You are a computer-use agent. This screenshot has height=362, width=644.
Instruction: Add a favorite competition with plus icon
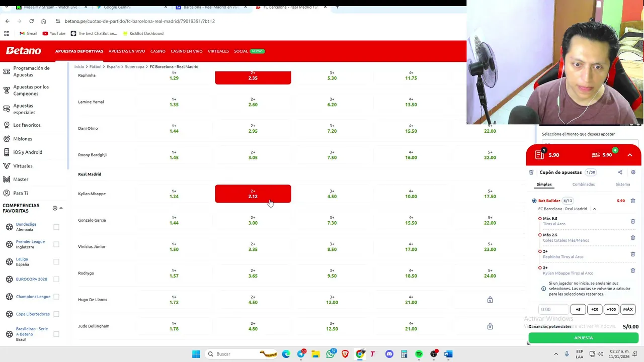coord(55,208)
